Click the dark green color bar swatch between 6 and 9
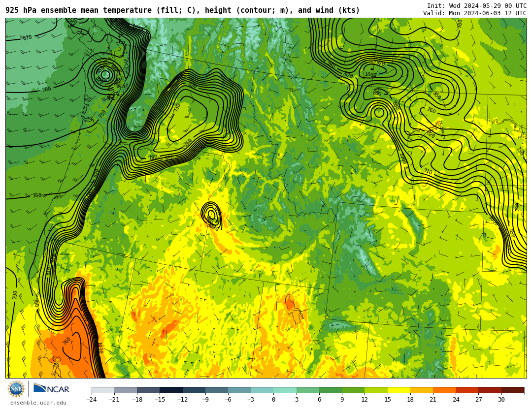The image size is (532, 409). pos(331,390)
